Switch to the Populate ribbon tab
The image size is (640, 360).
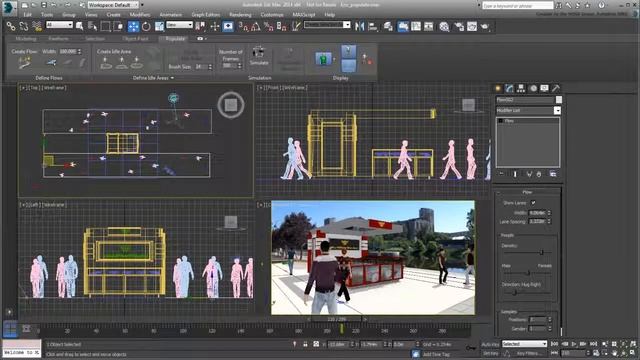(x=175, y=39)
